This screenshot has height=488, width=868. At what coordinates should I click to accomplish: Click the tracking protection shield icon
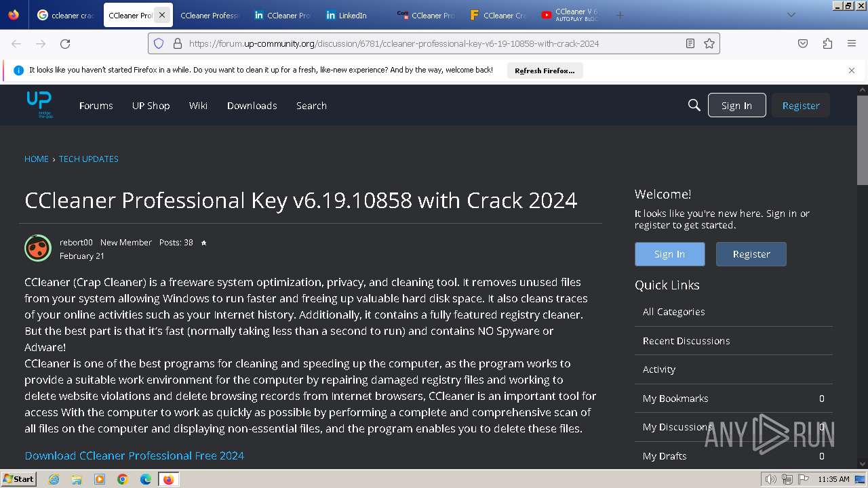[159, 43]
